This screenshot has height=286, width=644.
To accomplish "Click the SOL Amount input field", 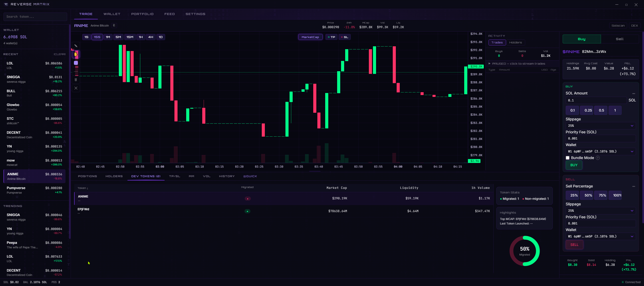I will (x=596, y=100).
